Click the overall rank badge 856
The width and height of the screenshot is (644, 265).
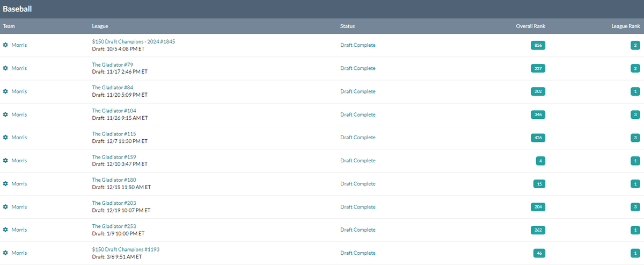tap(538, 46)
